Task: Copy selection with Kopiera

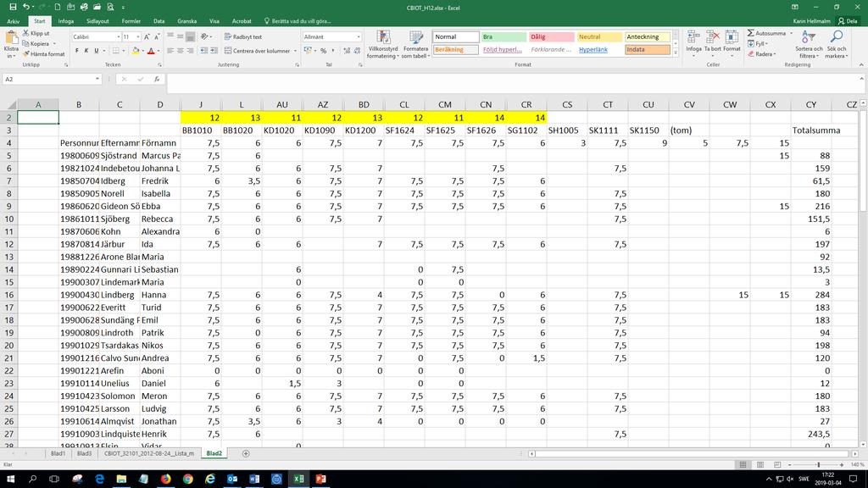Action: 39,44
